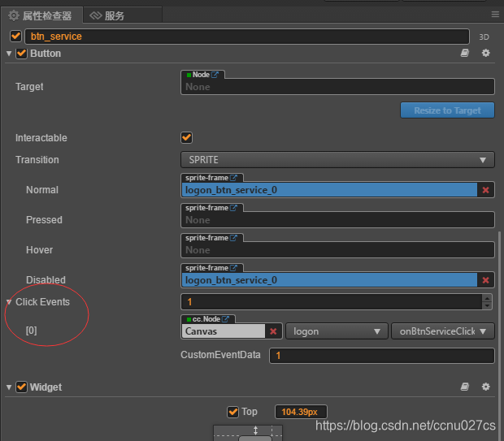Open Button component help documentation icon
Screen dimensions: 504x441
[465, 53]
